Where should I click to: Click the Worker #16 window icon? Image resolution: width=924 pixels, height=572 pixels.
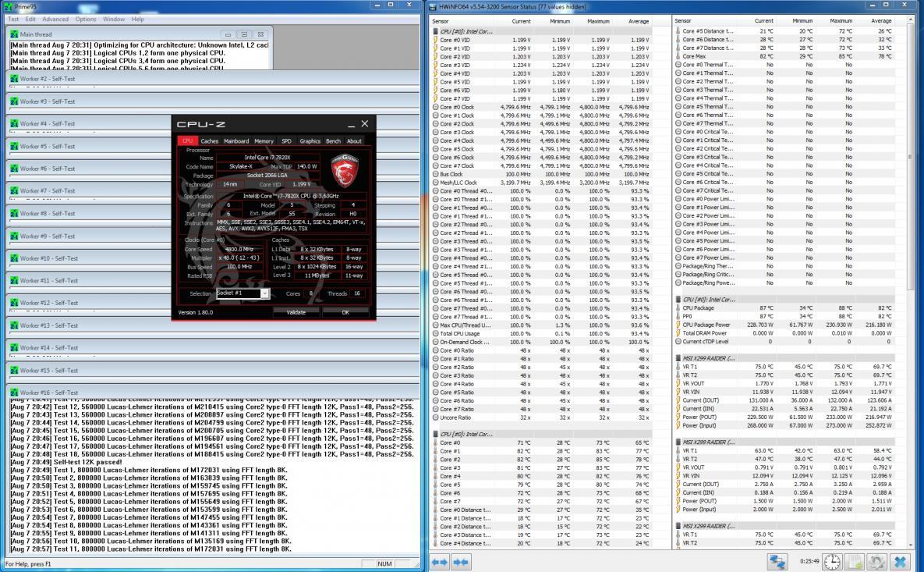click(14, 393)
